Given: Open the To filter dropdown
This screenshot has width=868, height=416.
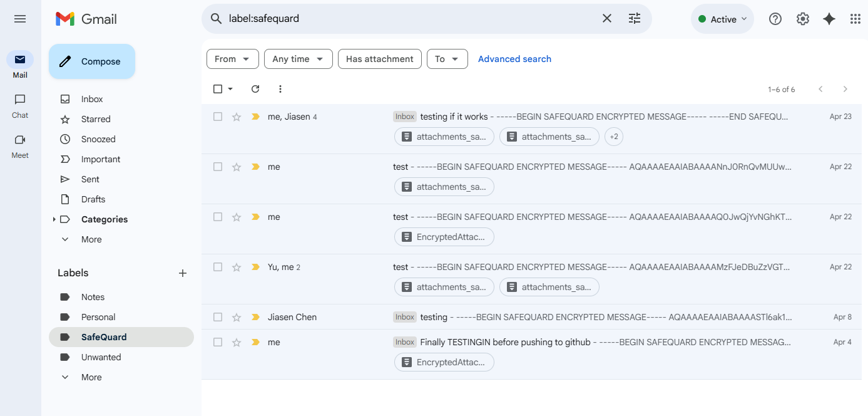Looking at the screenshot, I should [x=447, y=59].
